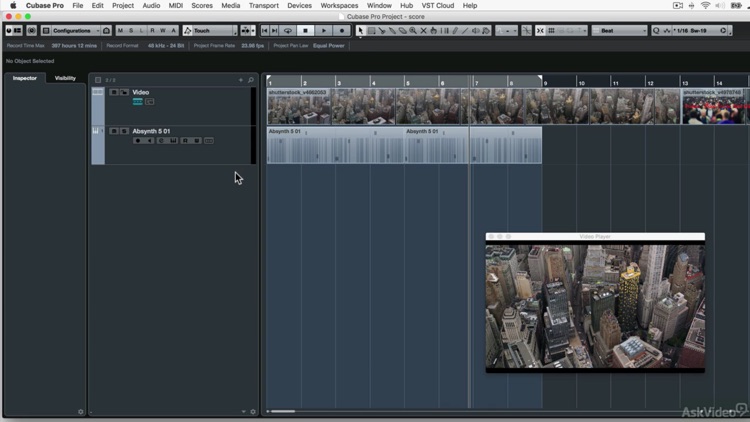Solo the Absynth 5 01 track
Image resolution: width=750 pixels, height=422 pixels.
pyautogui.click(x=124, y=131)
